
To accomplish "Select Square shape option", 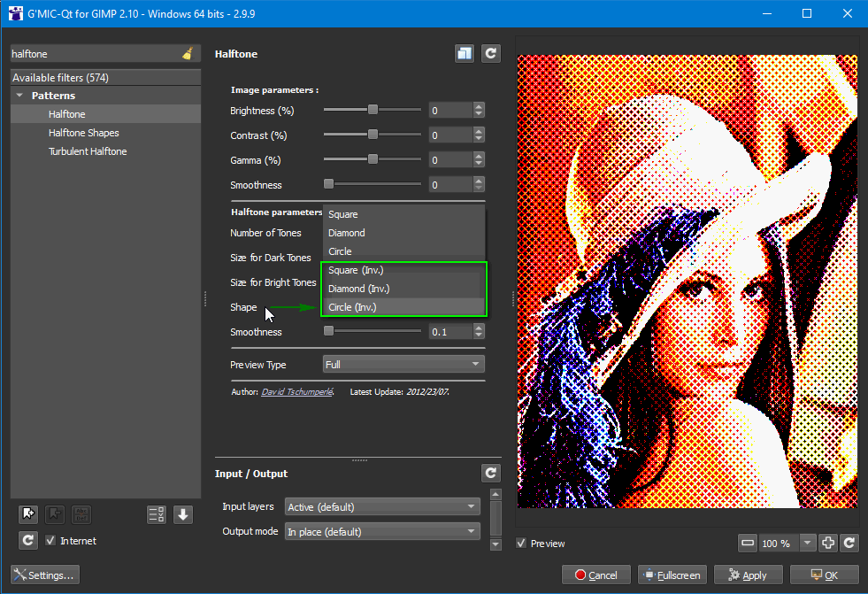I will (403, 214).
